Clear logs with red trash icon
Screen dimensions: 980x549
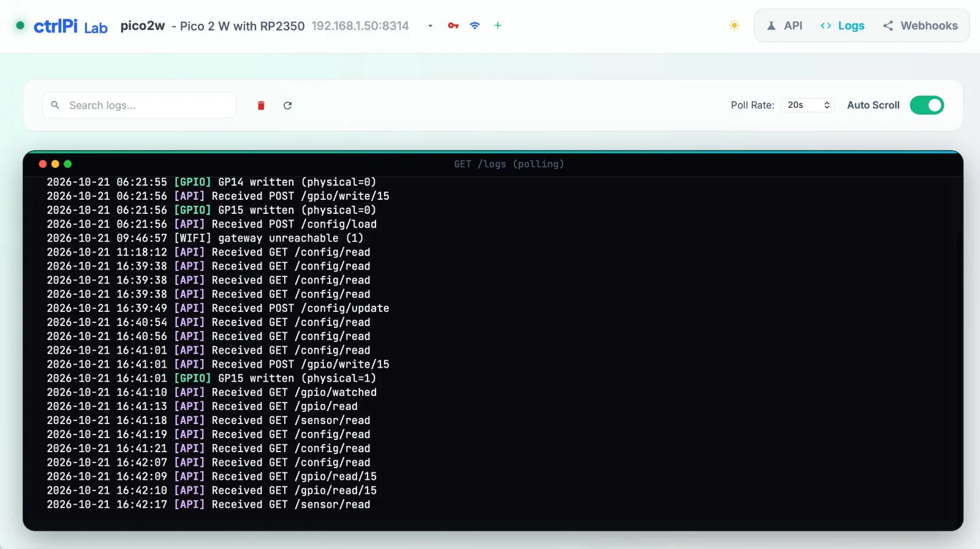261,105
